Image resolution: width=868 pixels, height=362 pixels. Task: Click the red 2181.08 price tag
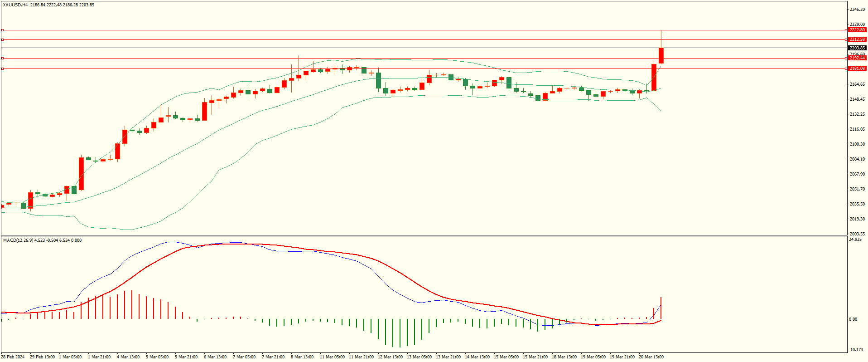pyautogui.click(x=857, y=68)
